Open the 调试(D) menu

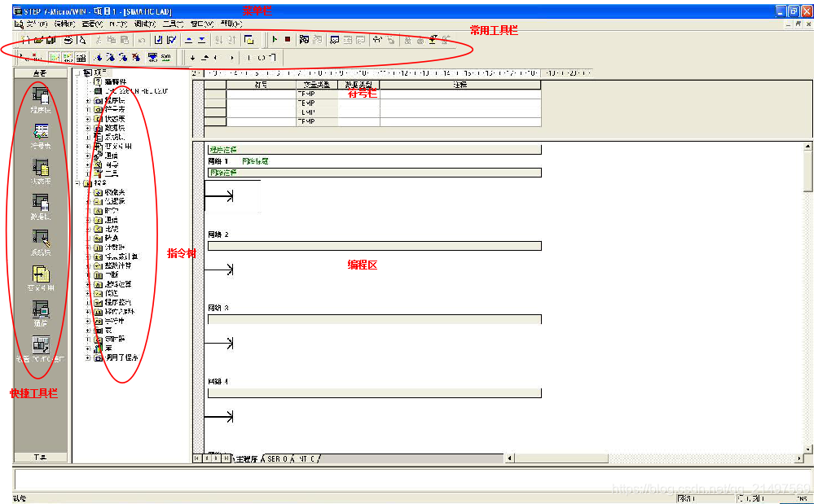pyautogui.click(x=144, y=24)
